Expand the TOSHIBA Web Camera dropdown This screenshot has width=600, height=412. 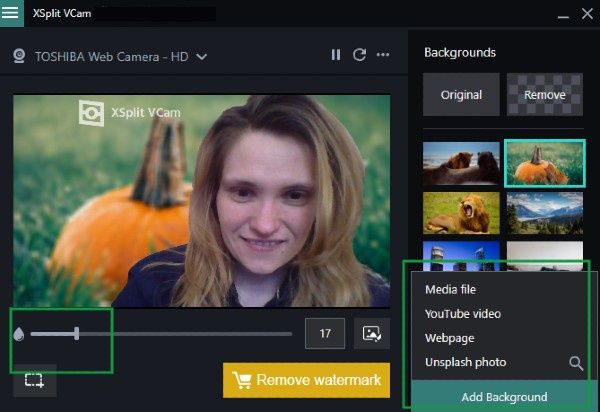pos(202,57)
